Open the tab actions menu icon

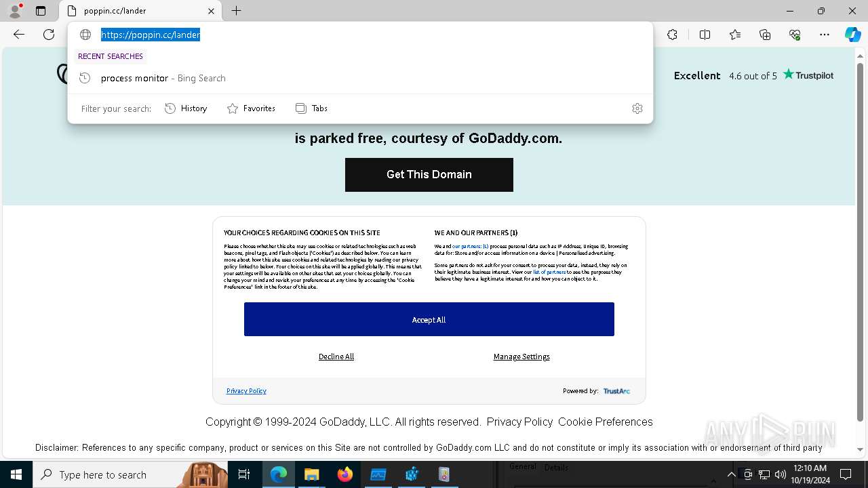(x=41, y=11)
